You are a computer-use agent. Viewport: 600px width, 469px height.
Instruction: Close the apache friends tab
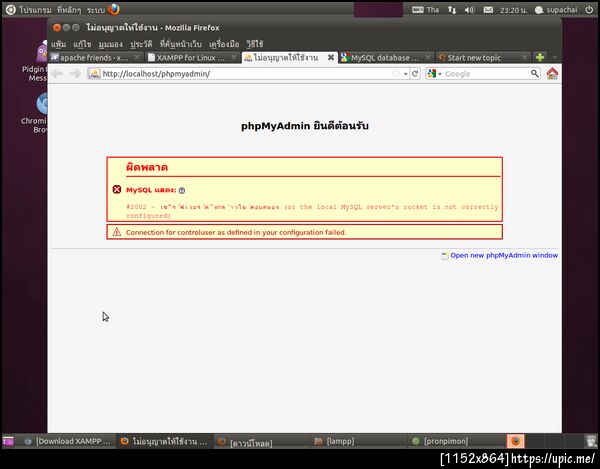tap(137, 57)
